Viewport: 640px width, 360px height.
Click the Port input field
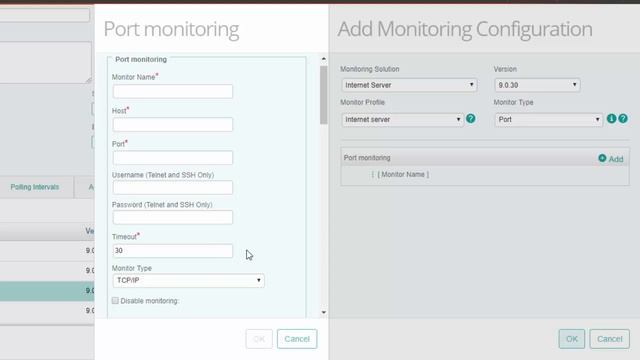(173, 158)
